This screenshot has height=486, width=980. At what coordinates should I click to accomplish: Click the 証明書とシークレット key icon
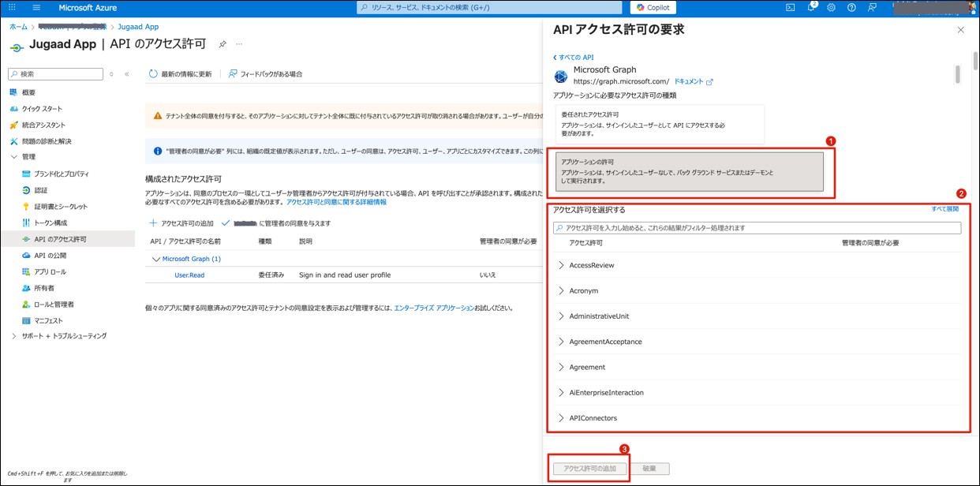point(26,207)
